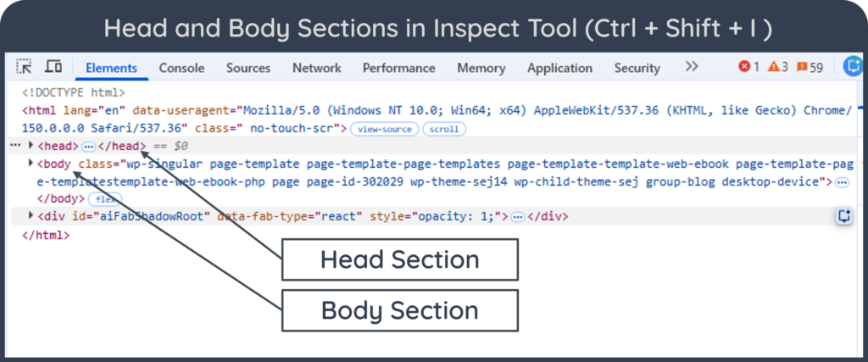Expand the aiFabShadowRoot div triangle

(x=31, y=215)
